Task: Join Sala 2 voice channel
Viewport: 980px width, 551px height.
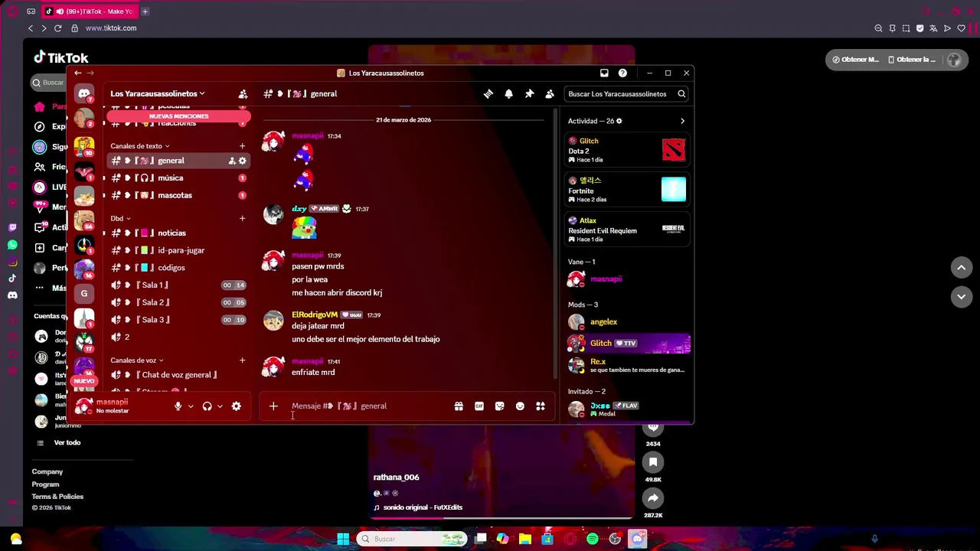Action: 178,302
